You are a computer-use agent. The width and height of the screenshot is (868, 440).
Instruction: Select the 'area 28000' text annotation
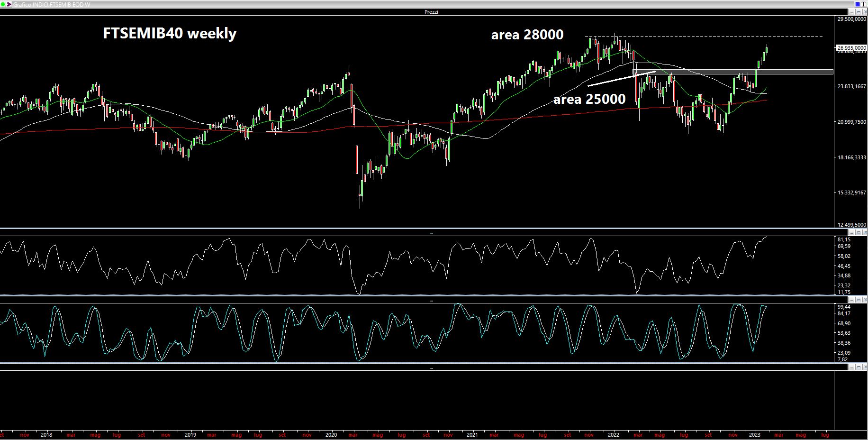point(527,35)
